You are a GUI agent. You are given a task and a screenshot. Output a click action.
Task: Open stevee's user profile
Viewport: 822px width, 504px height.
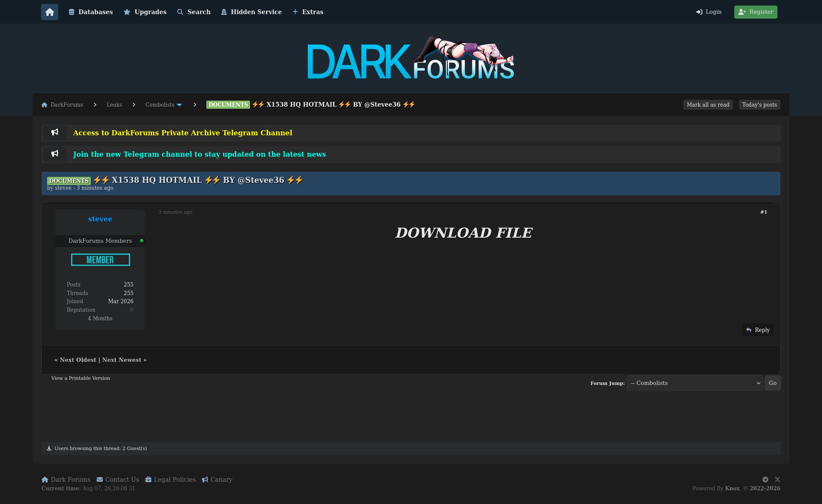coord(100,219)
